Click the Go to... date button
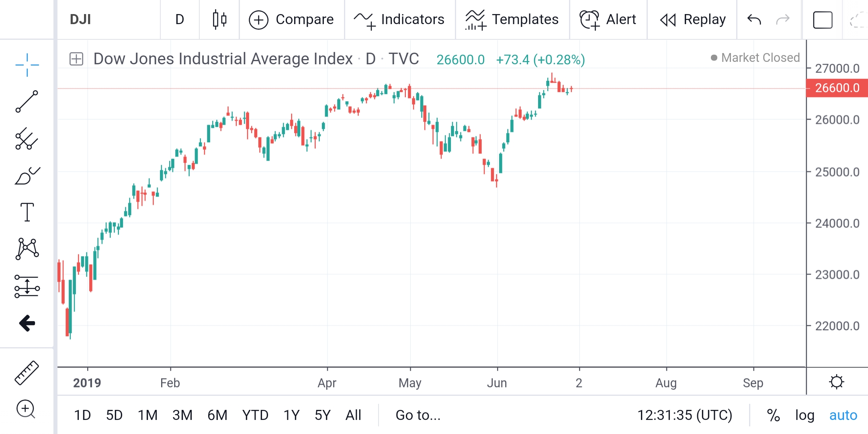Viewport: 868px width, 434px height. [x=418, y=415]
